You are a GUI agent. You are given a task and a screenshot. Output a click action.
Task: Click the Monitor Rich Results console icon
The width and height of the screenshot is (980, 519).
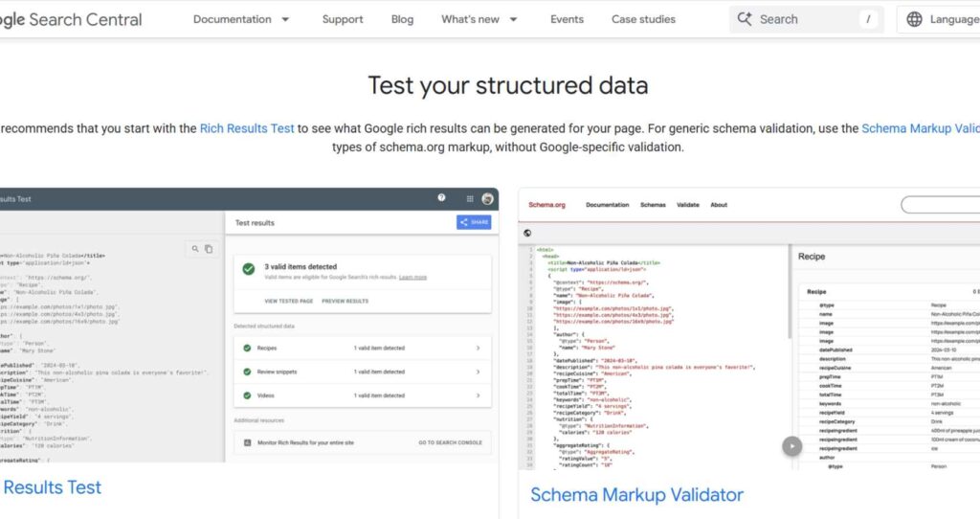coord(247,442)
